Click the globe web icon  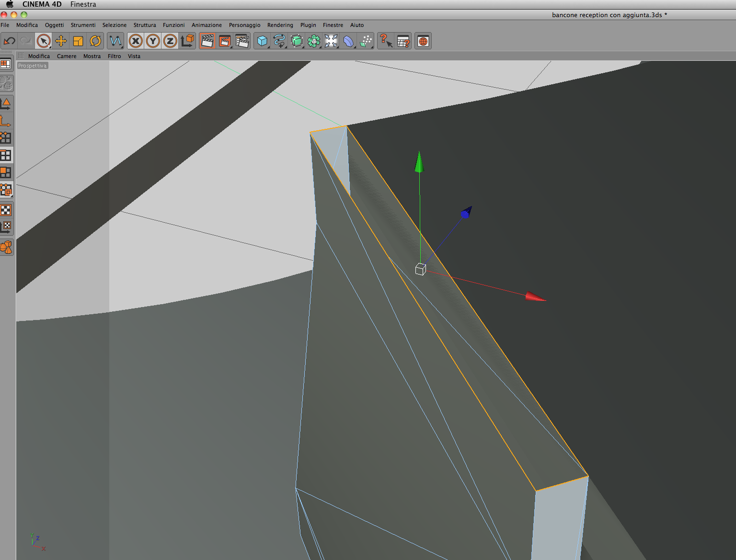point(423,41)
